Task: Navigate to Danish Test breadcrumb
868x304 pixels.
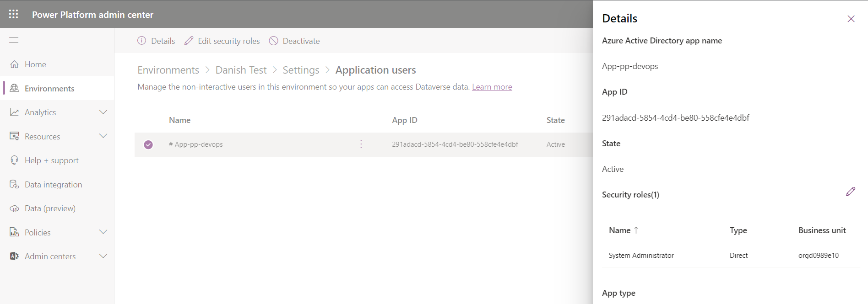Action: (x=241, y=70)
